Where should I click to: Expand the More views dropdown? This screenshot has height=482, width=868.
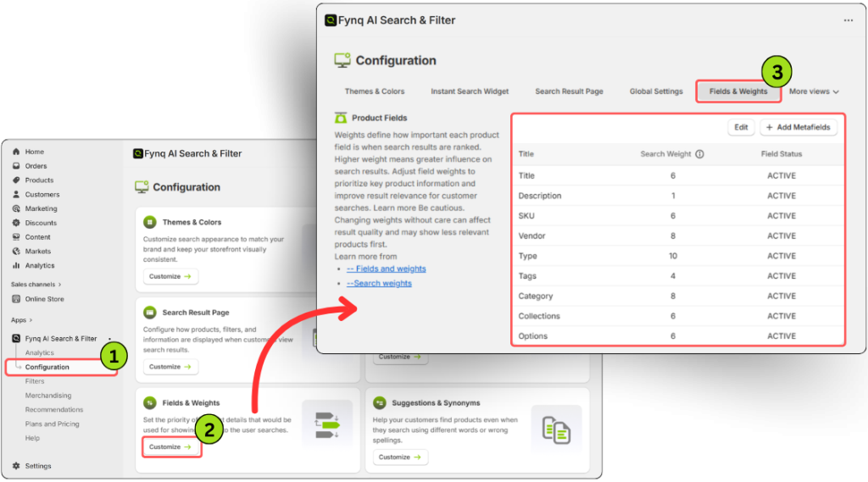pos(814,91)
